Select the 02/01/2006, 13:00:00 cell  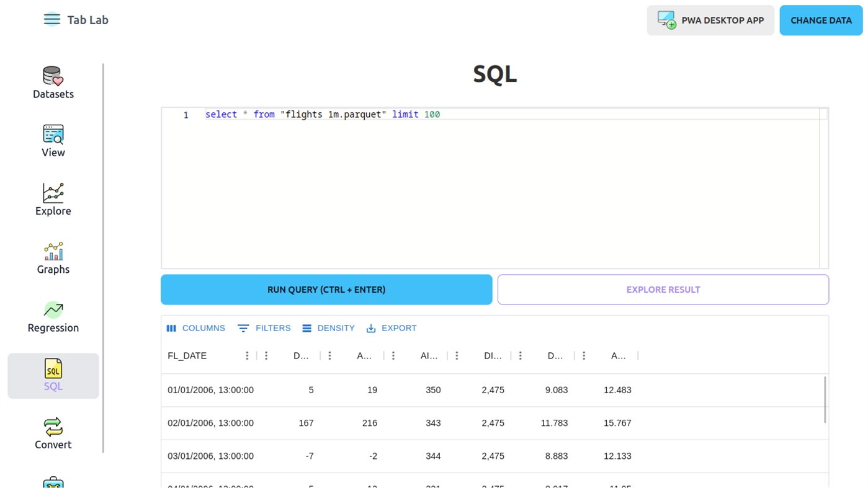[209, 423]
